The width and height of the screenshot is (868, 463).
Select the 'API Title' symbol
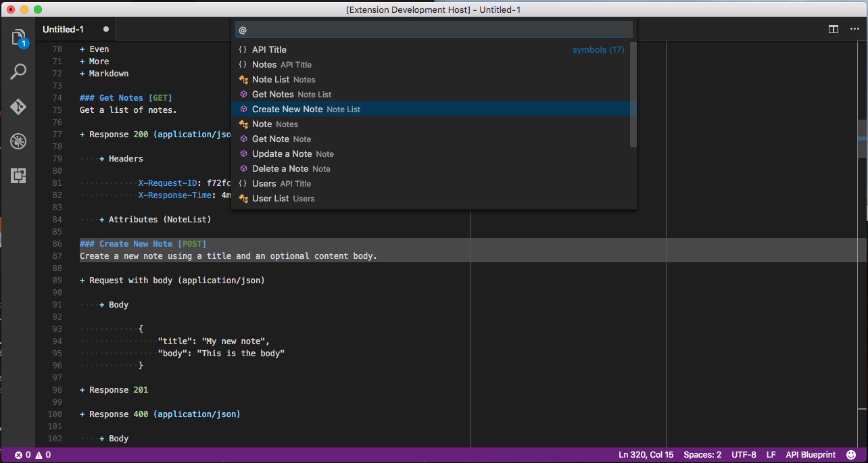pos(430,49)
